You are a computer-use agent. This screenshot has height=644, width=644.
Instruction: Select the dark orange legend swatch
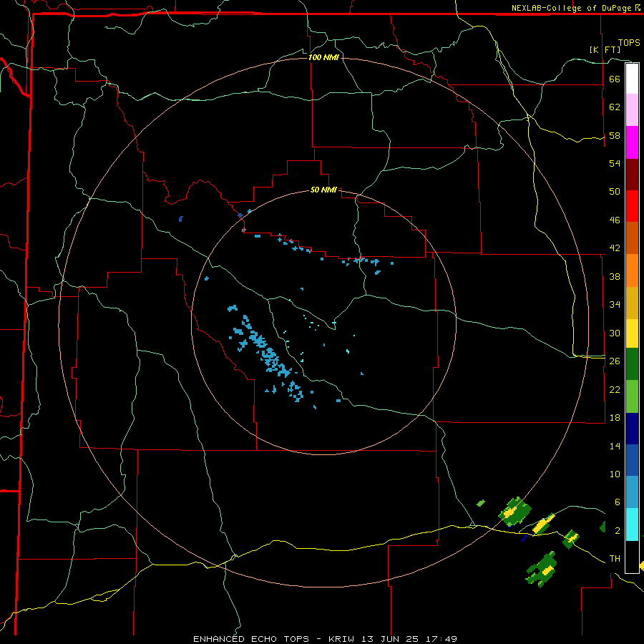(x=632, y=238)
